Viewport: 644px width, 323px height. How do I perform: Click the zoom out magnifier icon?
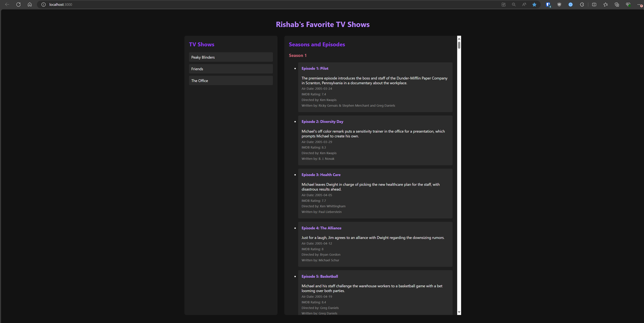514,4
